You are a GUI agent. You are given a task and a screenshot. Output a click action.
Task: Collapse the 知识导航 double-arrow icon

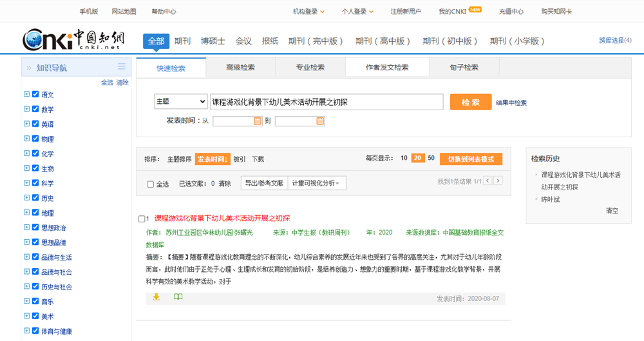29,68
